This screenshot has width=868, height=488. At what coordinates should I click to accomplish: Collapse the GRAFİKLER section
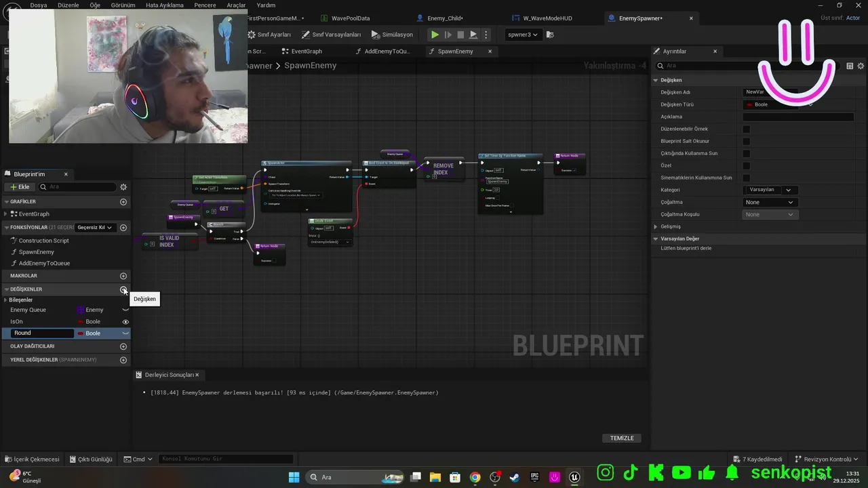pos(6,202)
